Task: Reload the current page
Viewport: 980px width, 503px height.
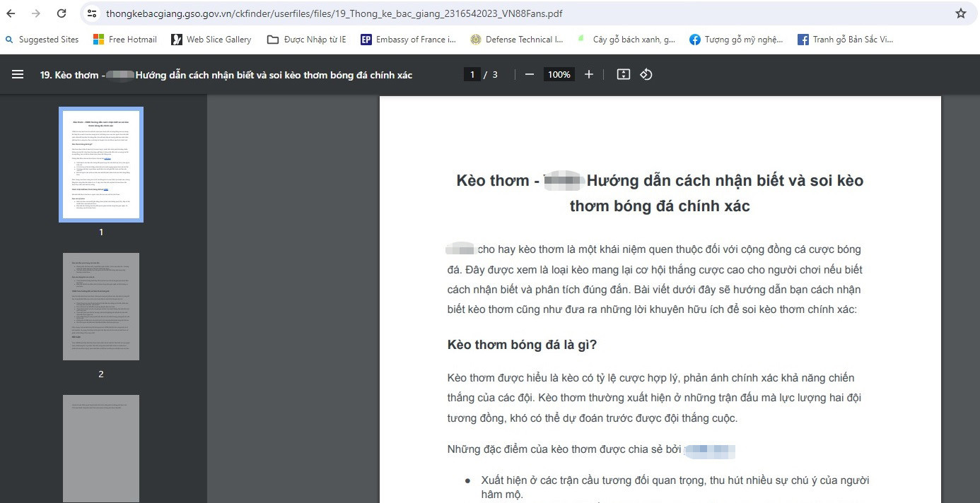Action: 62,13
